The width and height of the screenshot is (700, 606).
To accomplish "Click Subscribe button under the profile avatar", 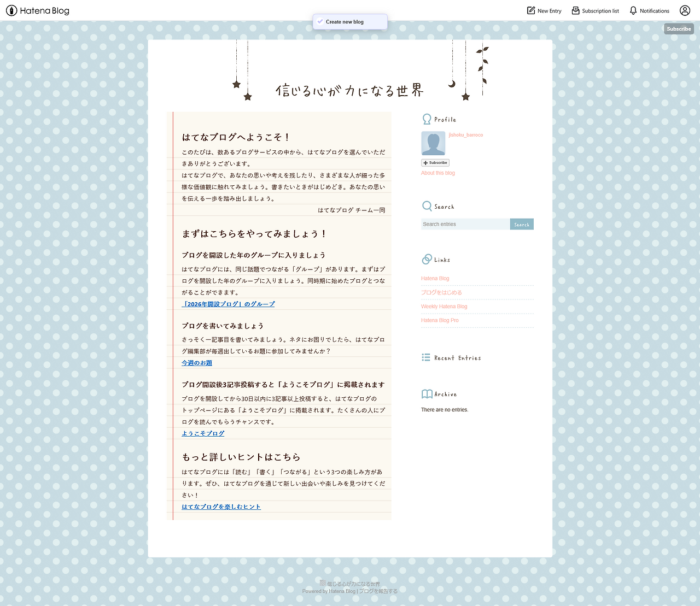I will pyautogui.click(x=435, y=162).
